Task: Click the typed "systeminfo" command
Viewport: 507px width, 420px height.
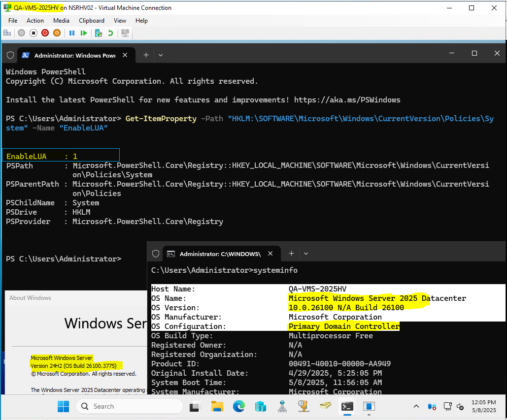Action: point(275,270)
